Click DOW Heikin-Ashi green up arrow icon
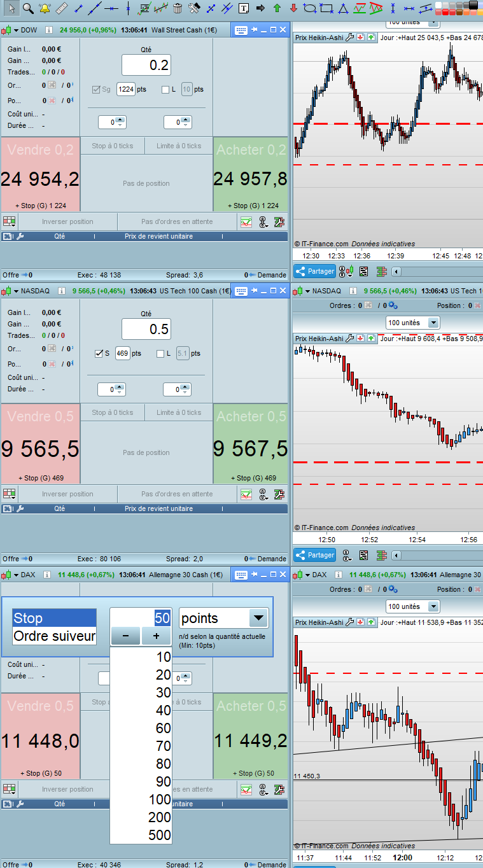This screenshot has height=868, width=483. click(x=370, y=38)
